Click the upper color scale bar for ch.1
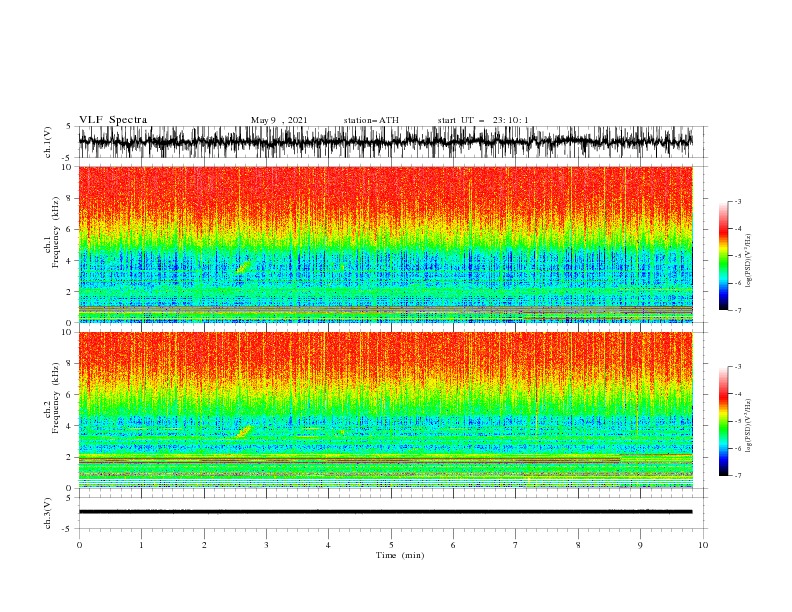792x612 pixels. click(x=723, y=256)
